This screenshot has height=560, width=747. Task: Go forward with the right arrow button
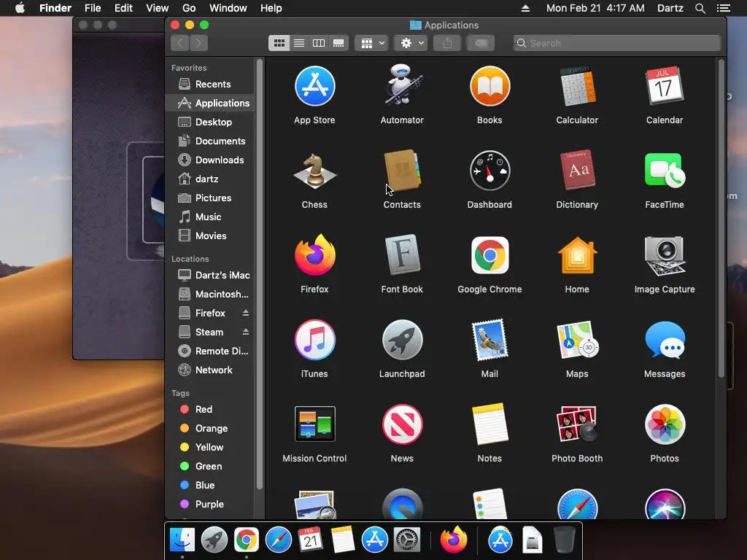198,43
